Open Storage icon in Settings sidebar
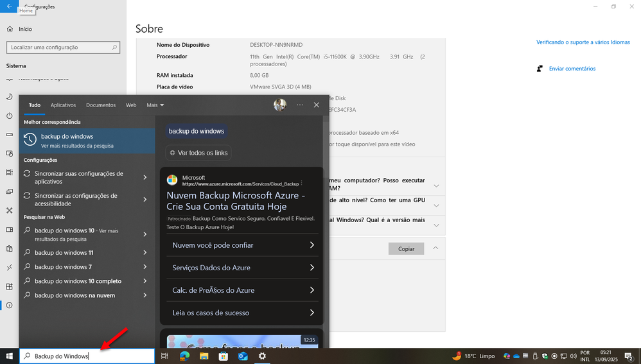This screenshot has width=641, height=364. click(10, 134)
